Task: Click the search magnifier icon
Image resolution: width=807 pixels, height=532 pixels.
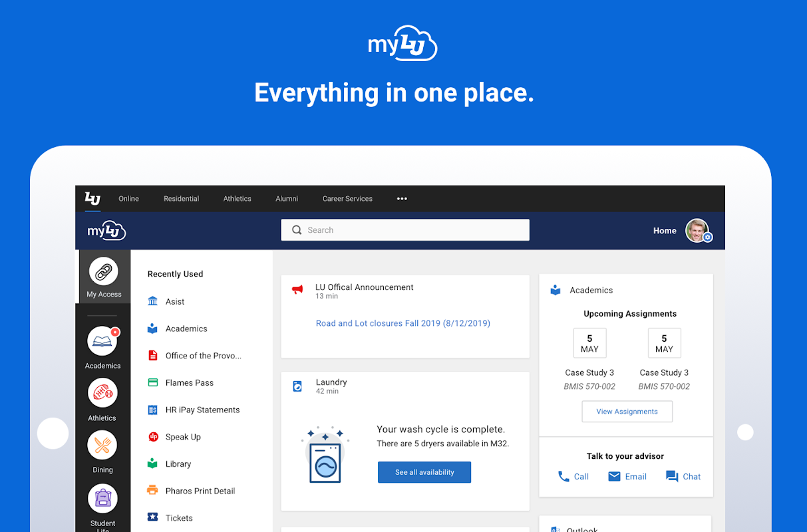Action: pos(297,230)
